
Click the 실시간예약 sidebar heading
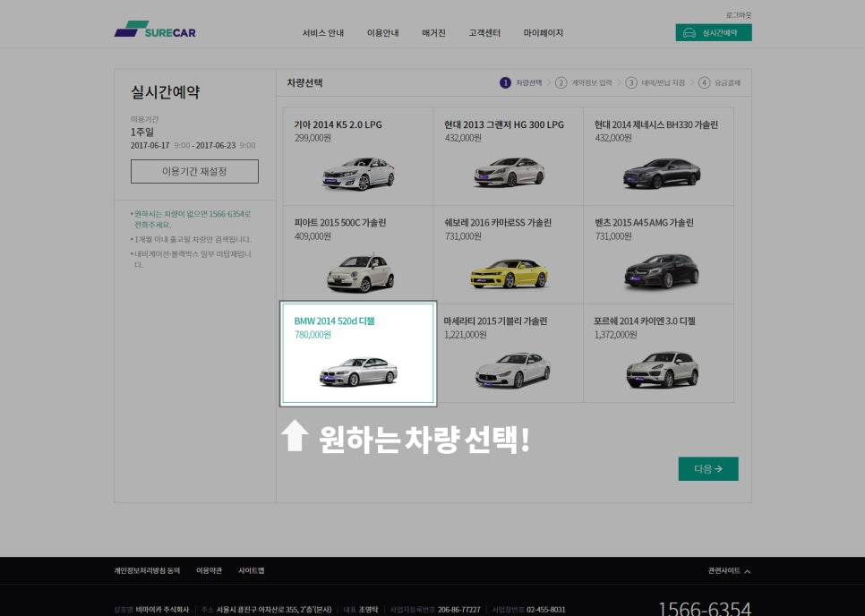pos(165,92)
